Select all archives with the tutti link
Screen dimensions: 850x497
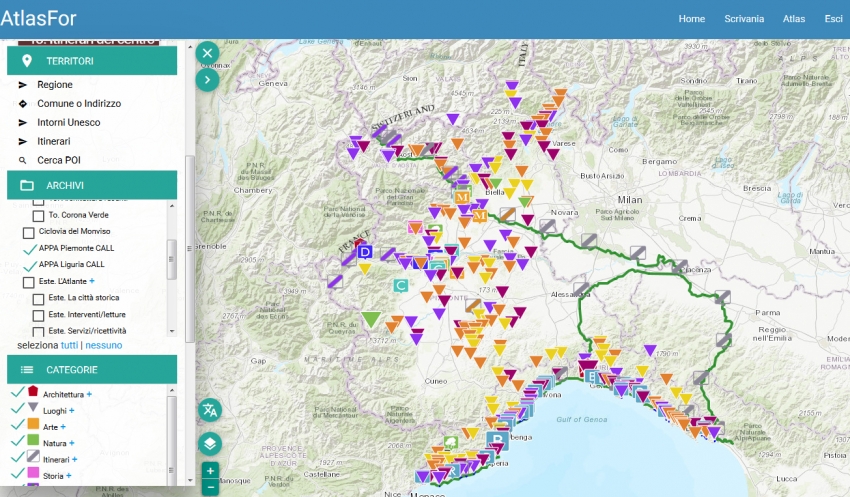tap(69, 345)
